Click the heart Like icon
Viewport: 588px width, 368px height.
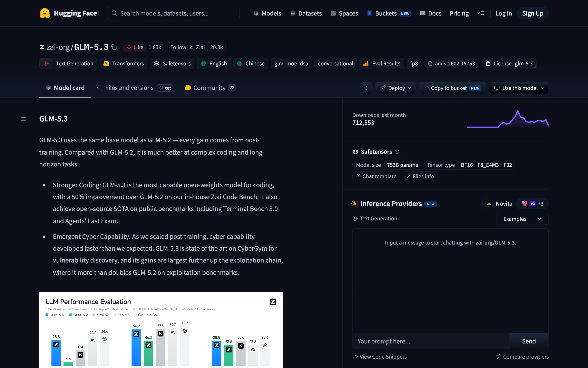point(129,47)
